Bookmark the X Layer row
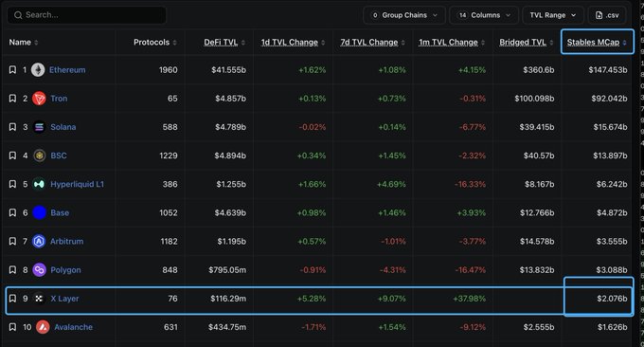 tap(12, 299)
